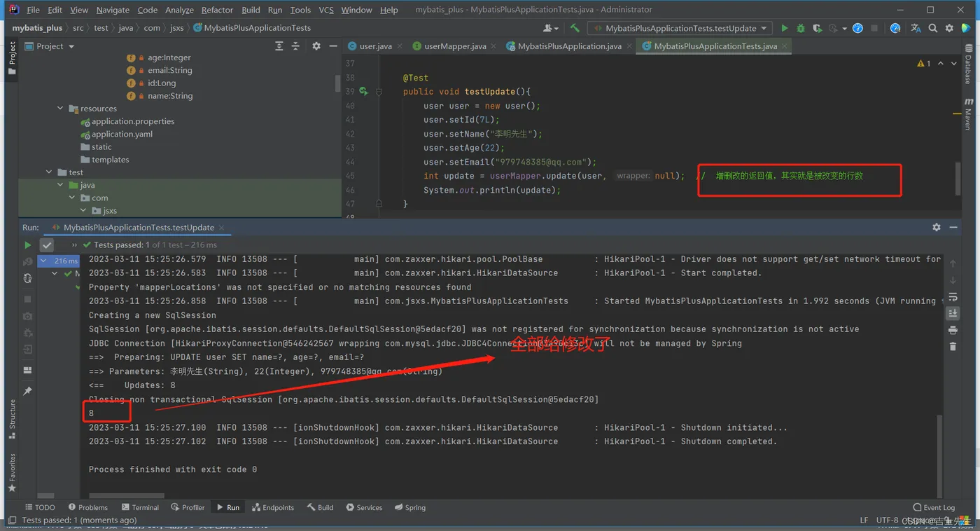
Task: Open the VCS menu
Action: point(326,10)
